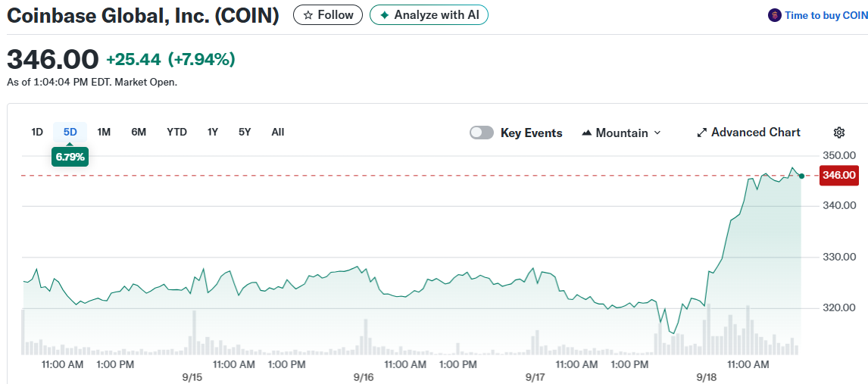Click the 6.79% performance badge
Screen dimensions: 868x384
coord(70,157)
